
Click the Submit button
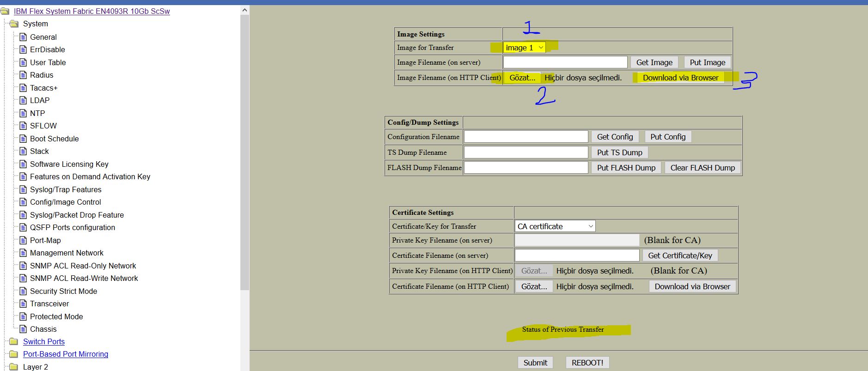[535, 363]
